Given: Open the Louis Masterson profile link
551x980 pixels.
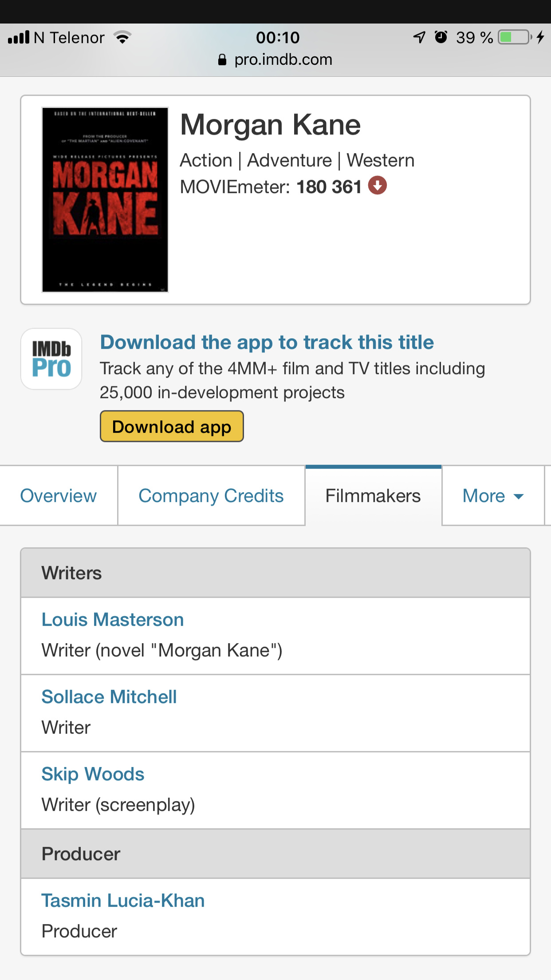Looking at the screenshot, I should tap(113, 620).
